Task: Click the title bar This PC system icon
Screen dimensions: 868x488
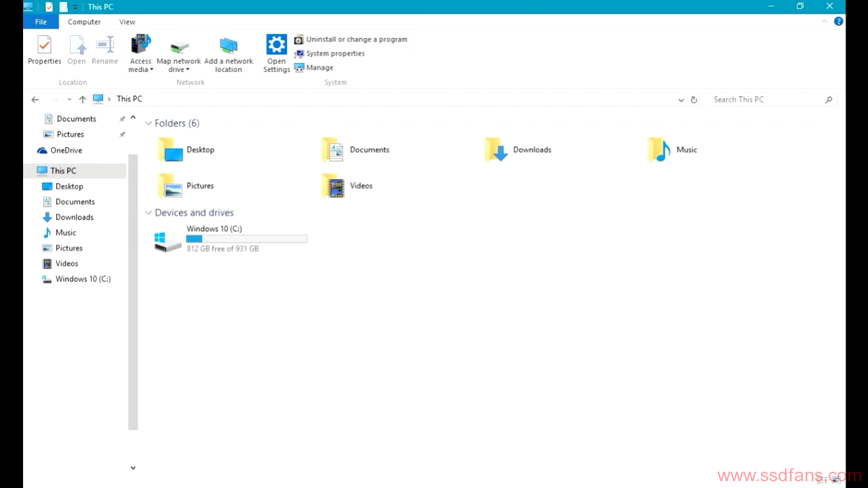Action: coord(28,7)
